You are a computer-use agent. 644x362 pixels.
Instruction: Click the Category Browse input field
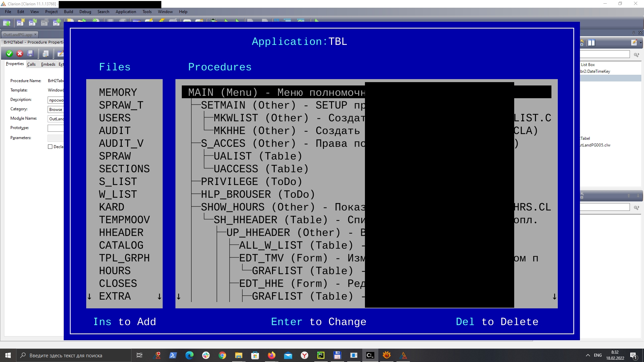56,110
